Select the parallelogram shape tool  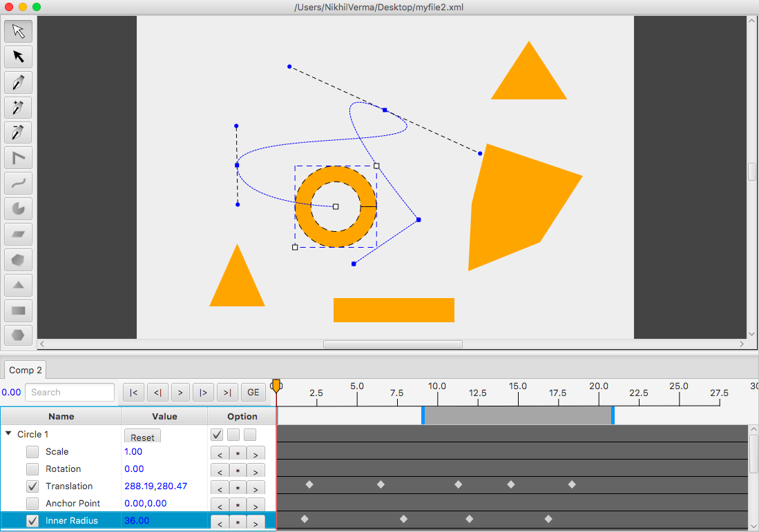click(19, 234)
